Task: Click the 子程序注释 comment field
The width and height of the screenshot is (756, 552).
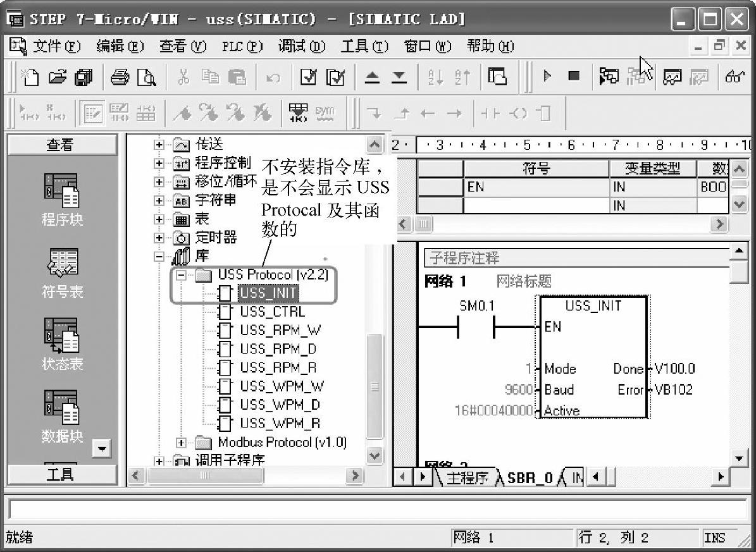Action: (577, 258)
